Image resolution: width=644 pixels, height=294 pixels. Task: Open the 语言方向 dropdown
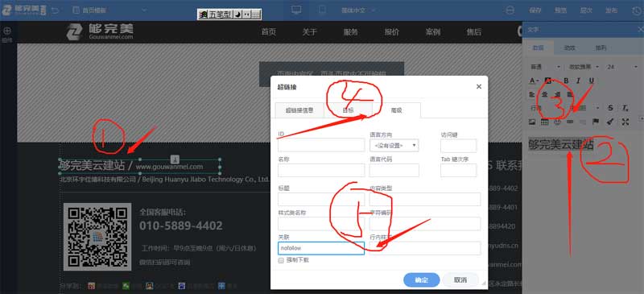pyautogui.click(x=394, y=145)
